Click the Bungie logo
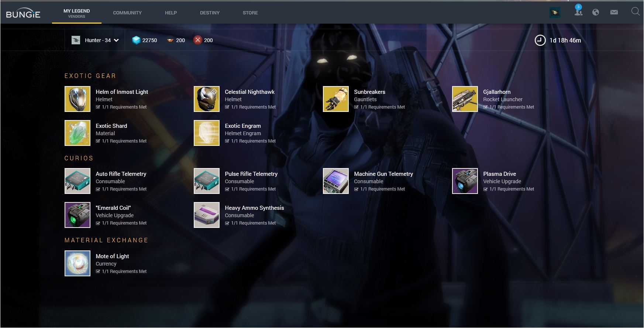This screenshot has height=328, width=644. (x=23, y=14)
